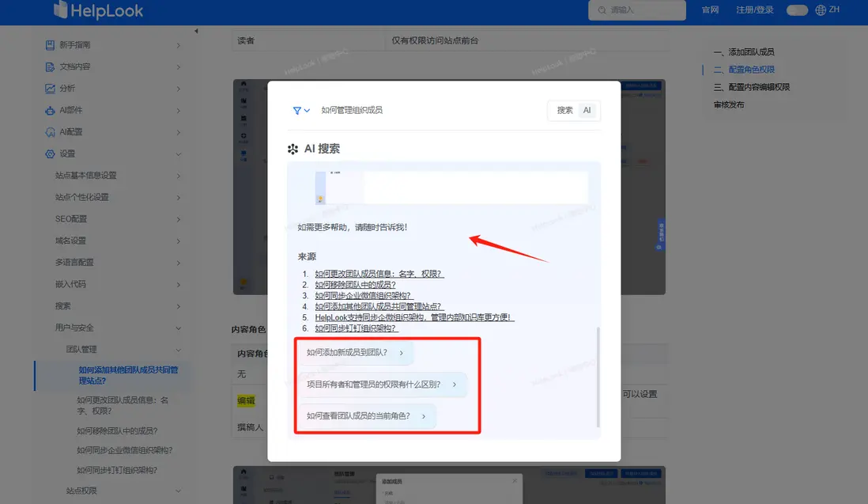
Task: Click the 分析 analytics chart icon
Action: 49,88
